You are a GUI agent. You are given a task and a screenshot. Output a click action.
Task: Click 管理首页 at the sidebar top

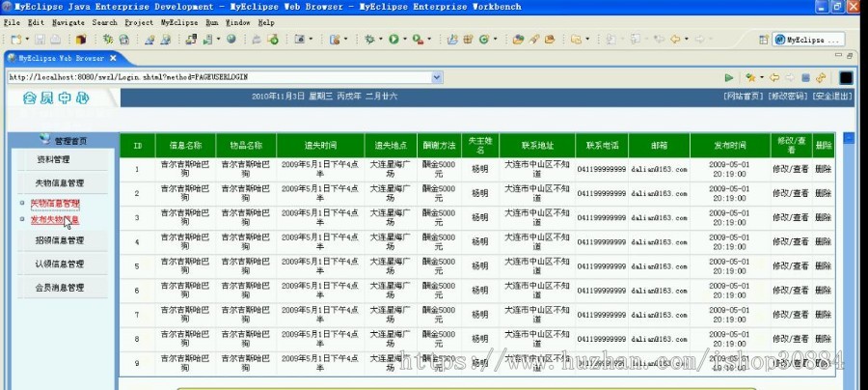tap(70, 141)
